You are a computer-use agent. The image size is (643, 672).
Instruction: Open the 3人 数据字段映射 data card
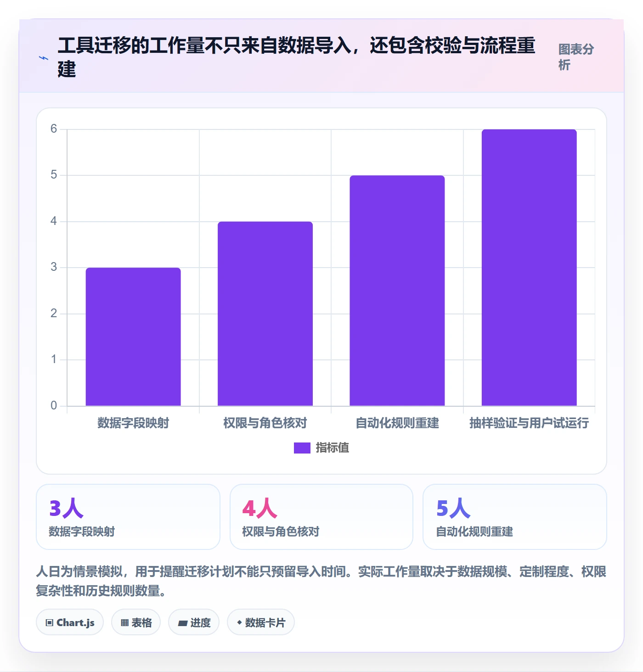pos(128,517)
